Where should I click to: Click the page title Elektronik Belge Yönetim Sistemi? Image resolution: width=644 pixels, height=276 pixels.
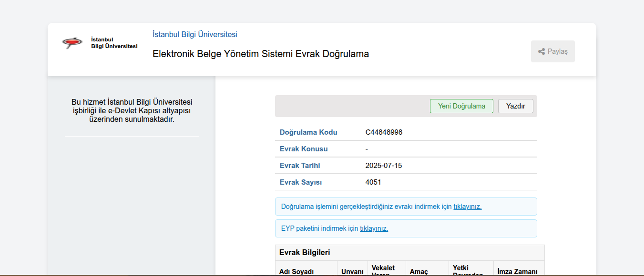click(261, 54)
